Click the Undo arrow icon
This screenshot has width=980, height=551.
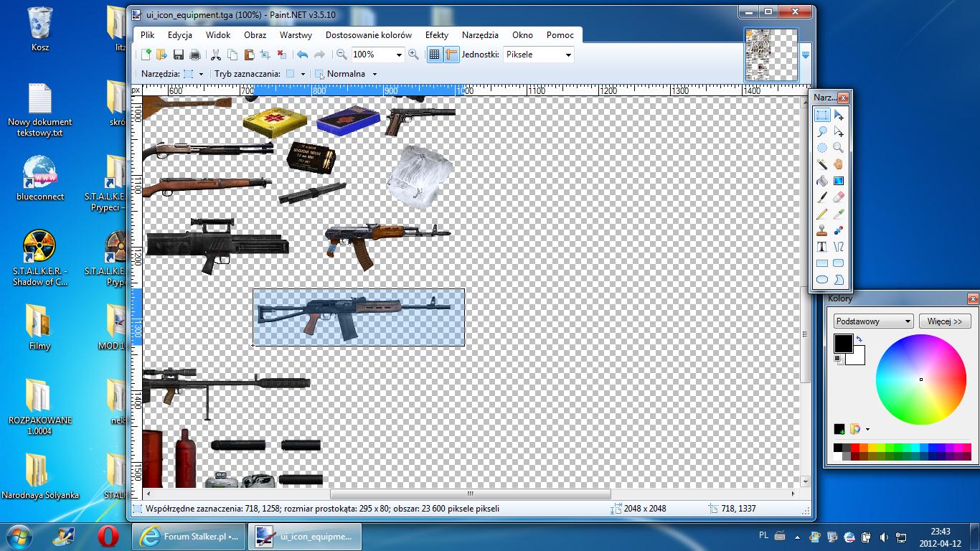(302, 55)
